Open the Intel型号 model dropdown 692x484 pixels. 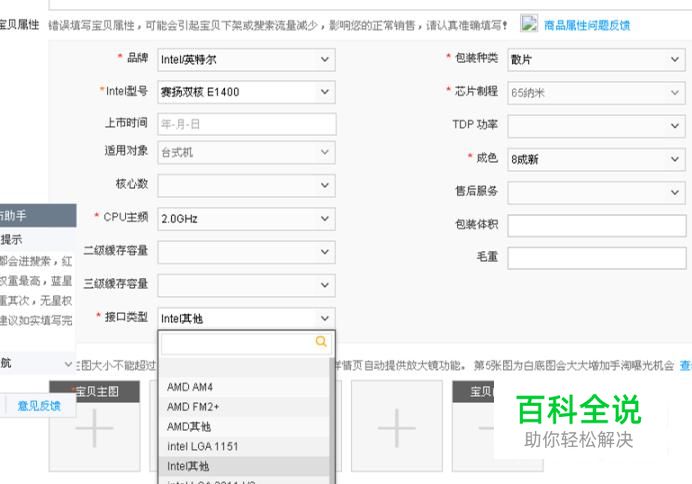pos(246,92)
